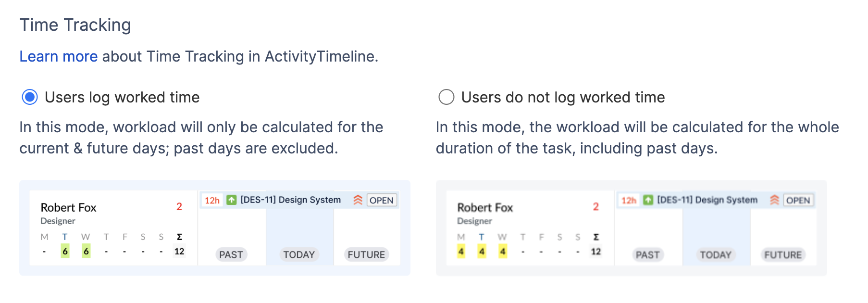Click yellow Monday 4 hours cell
868x303 pixels.
(461, 251)
